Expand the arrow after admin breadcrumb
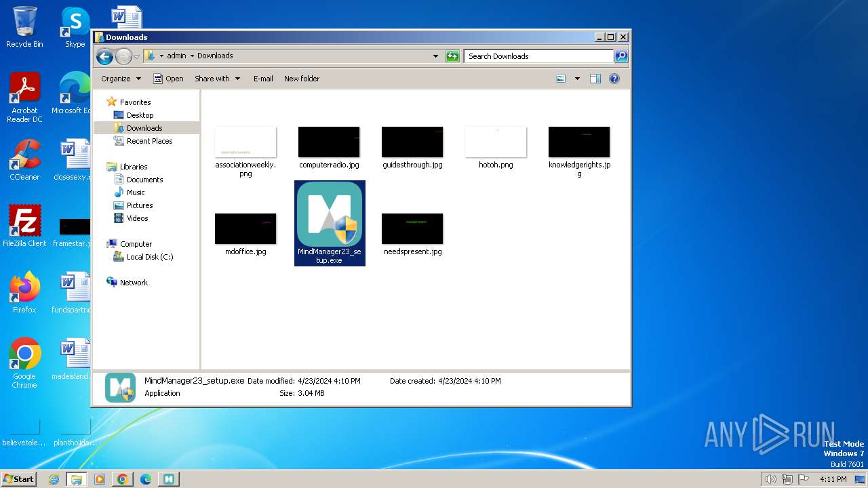This screenshot has width=868, height=488. [192, 56]
